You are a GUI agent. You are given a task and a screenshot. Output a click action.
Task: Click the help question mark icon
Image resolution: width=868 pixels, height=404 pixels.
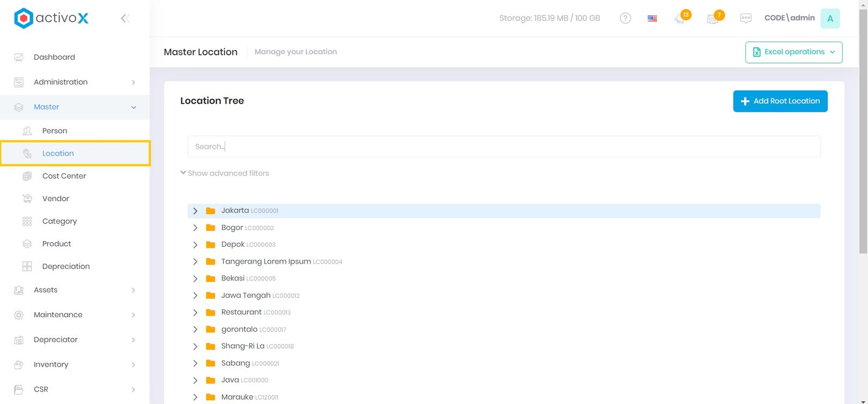625,18
